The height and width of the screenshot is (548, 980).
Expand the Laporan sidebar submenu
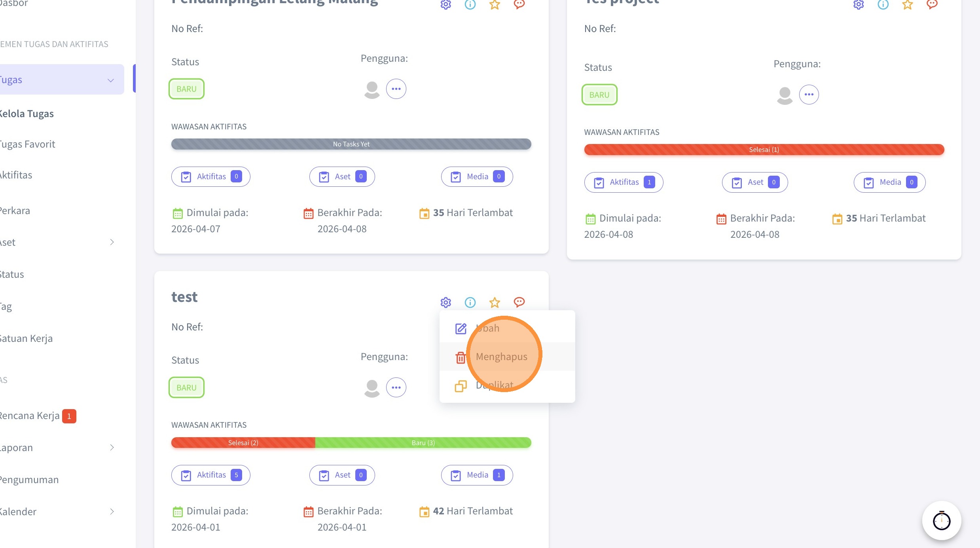(112, 448)
